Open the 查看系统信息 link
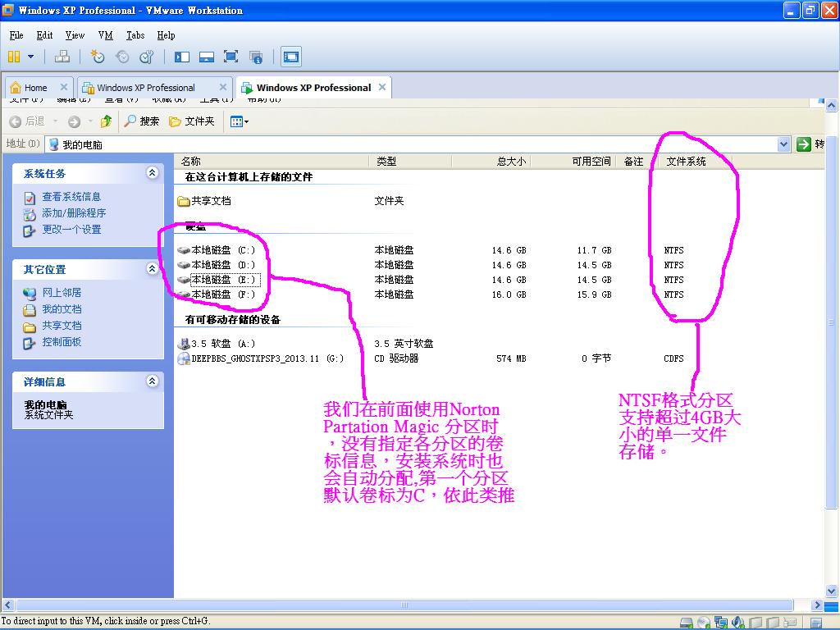Screen dimensions: 840x630 (x=71, y=197)
